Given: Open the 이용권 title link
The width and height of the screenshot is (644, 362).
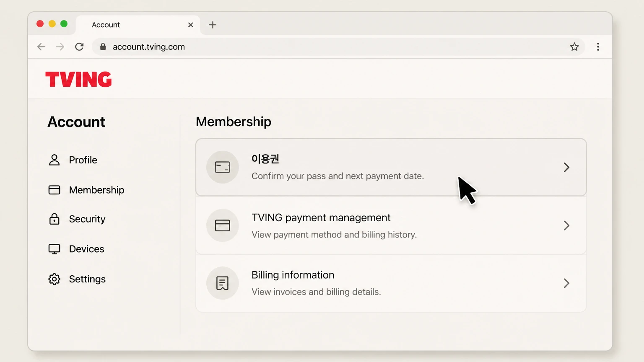Looking at the screenshot, I should point(265,159).
